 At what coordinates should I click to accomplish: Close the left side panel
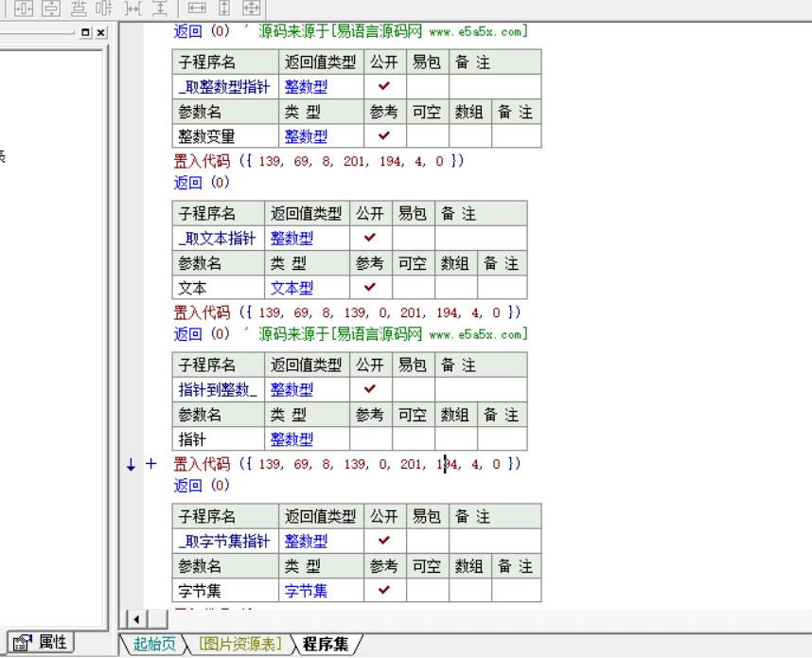101,32
